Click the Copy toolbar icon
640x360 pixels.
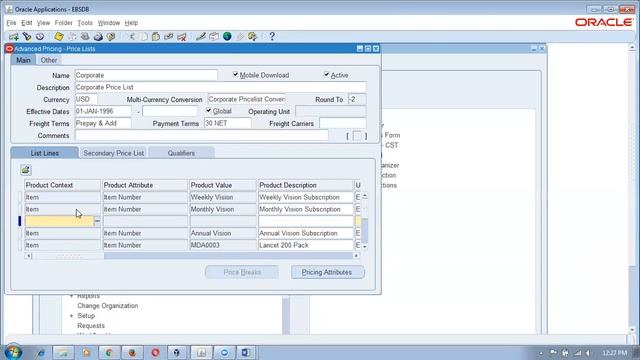click(144, 37)
